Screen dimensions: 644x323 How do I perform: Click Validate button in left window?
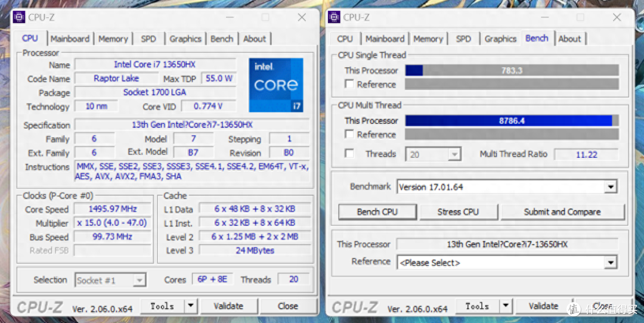[x=228, y=306]
